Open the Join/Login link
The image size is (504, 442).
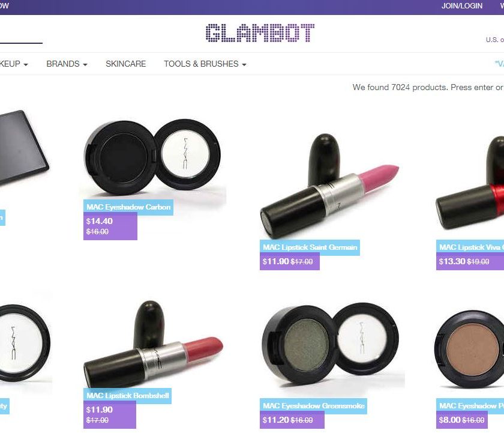[461, 6]
